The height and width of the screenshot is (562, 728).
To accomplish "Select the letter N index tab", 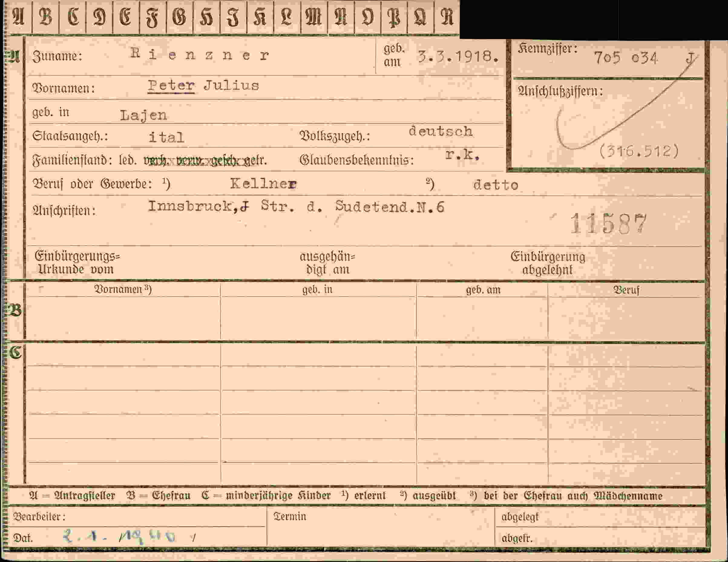I will tap(341, 17).
